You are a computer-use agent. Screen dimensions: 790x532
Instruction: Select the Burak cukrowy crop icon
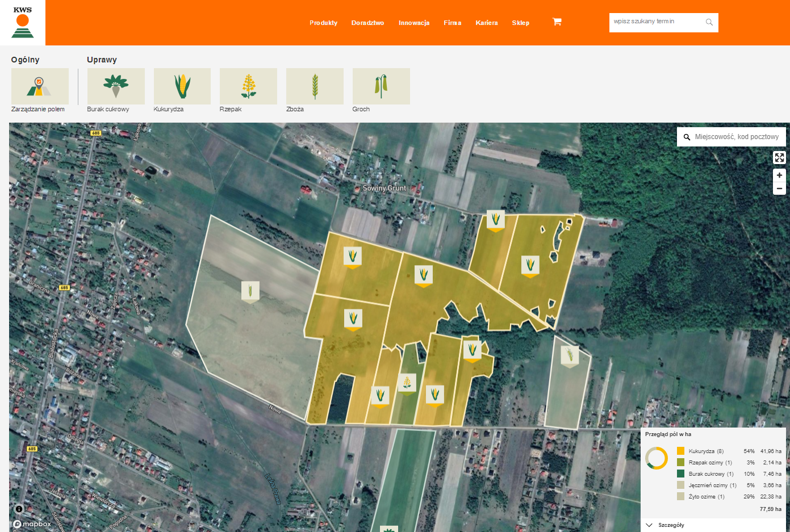click(x=116, y=86)
